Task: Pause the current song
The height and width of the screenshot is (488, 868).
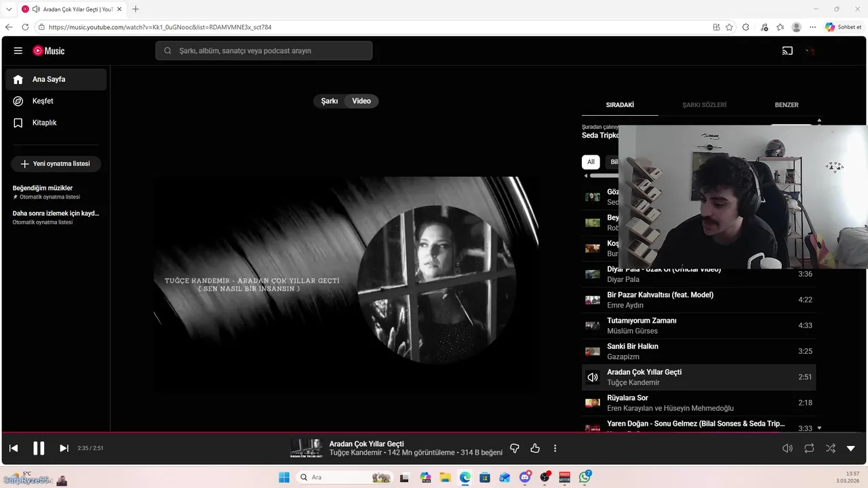Action: click(x=39, y=448)
